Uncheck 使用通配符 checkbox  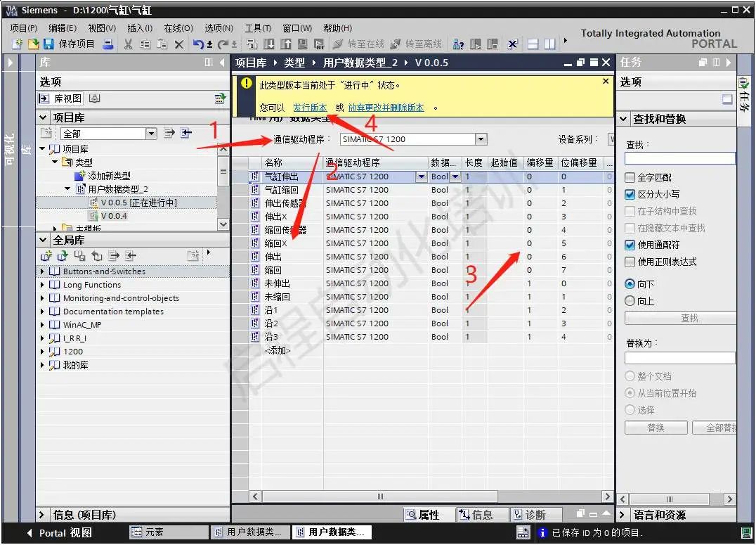coord(630,245)
